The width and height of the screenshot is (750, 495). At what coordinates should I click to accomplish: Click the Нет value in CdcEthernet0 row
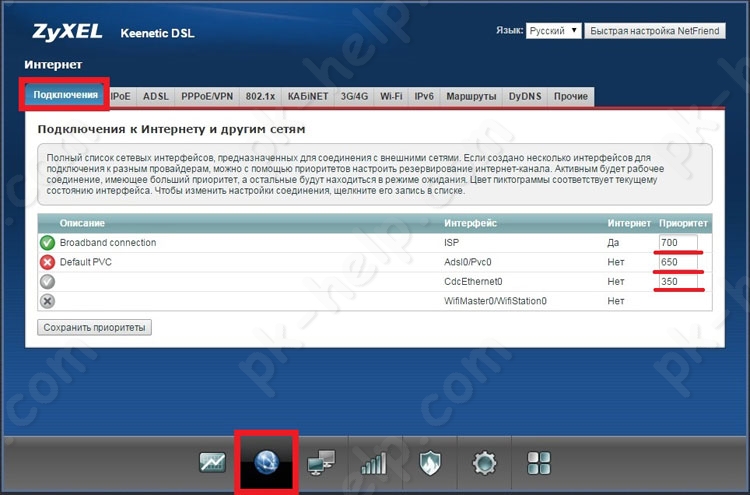[616, 282]
